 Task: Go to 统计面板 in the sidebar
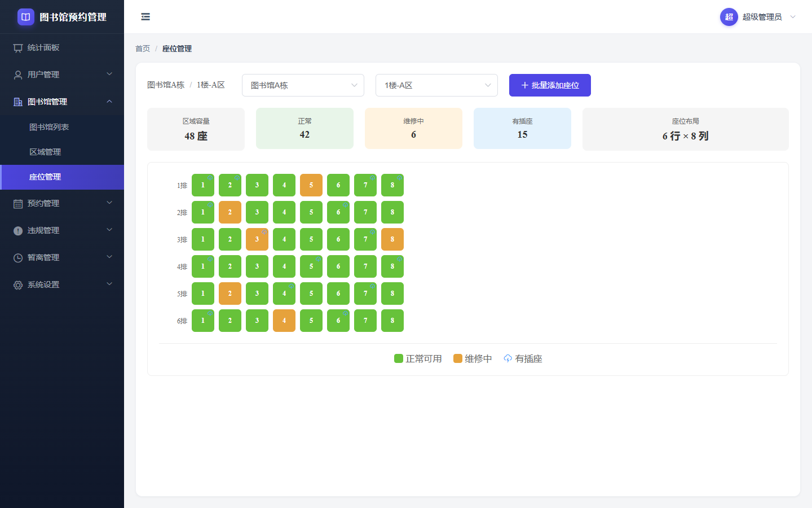pyautogui.click(x=62, y=47)
